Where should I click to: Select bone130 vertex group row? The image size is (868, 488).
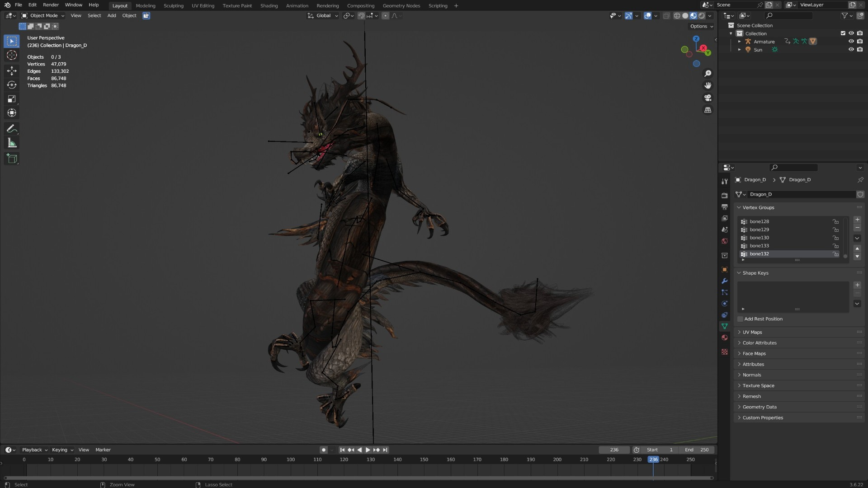click(x=790, y=238)
